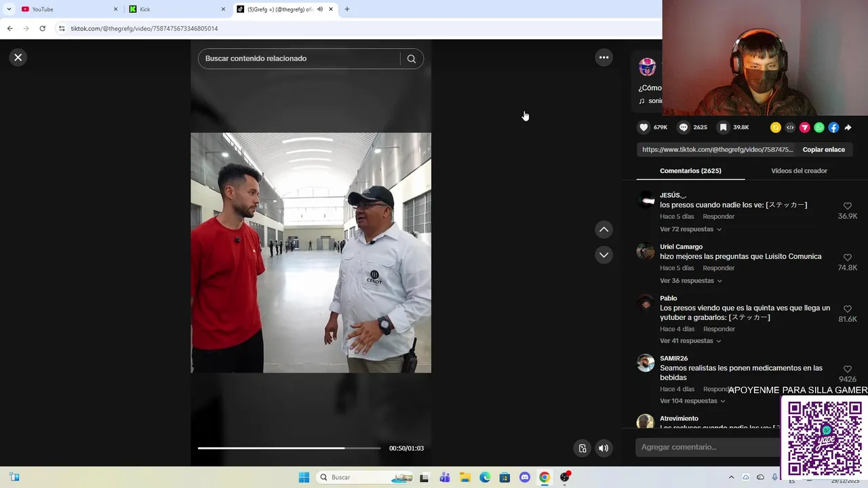Share video to Facebook
The image size is (868, 488).
pyautogui.click(x=833, y=127)
